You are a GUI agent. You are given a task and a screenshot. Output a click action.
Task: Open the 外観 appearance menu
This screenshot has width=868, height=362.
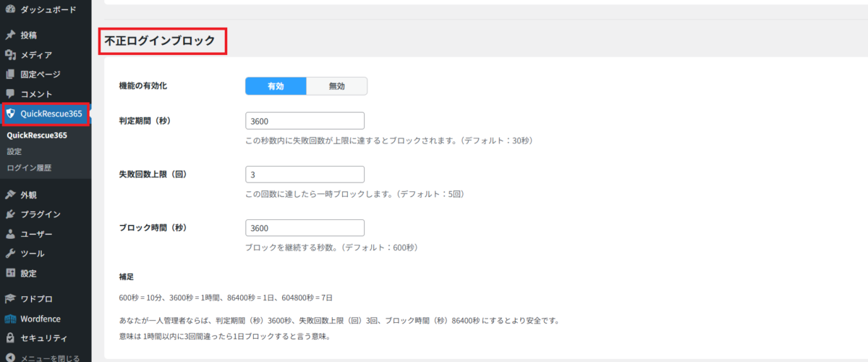click(x=29, y=195)
